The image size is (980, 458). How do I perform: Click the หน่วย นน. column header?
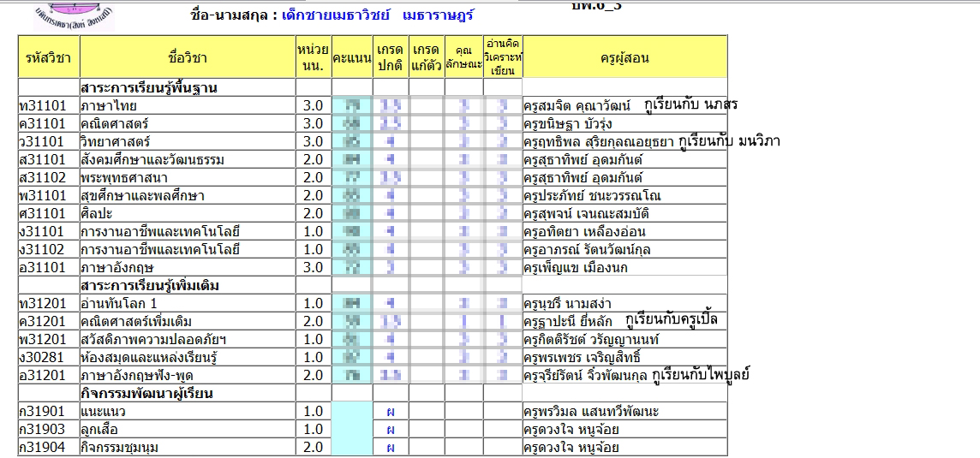click(314, 57)
